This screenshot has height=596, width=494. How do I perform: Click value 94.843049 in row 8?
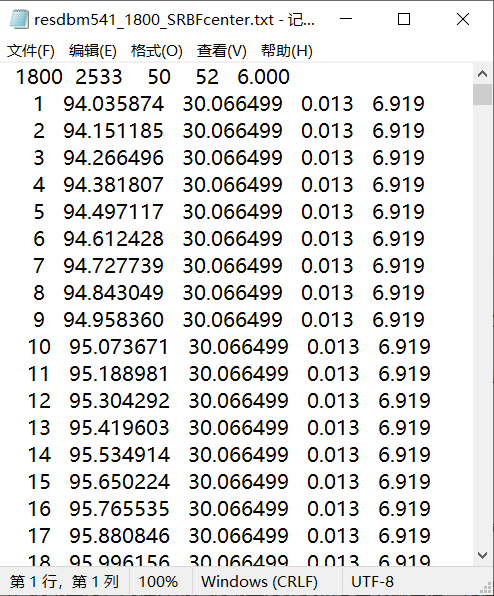(113, 293)
